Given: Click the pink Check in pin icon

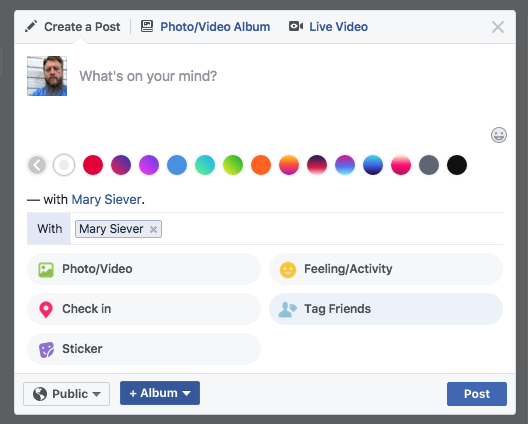Looking at the screenshot, I should [46, 309].
